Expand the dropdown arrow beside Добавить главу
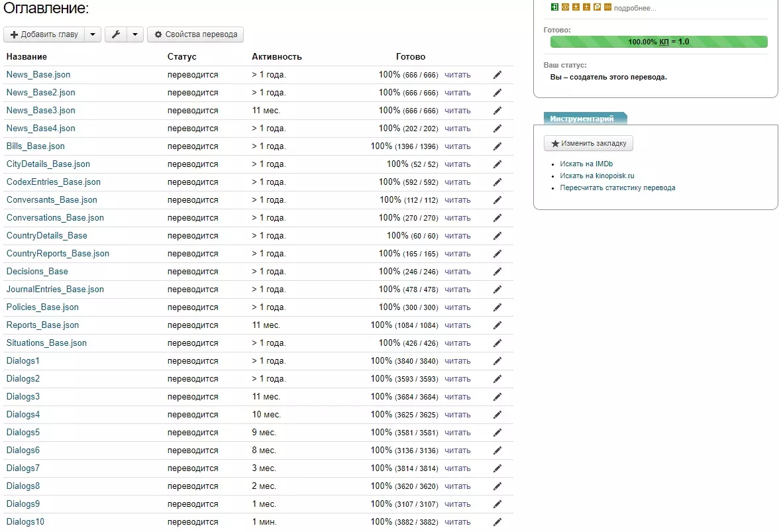 (x=93, y=34)
